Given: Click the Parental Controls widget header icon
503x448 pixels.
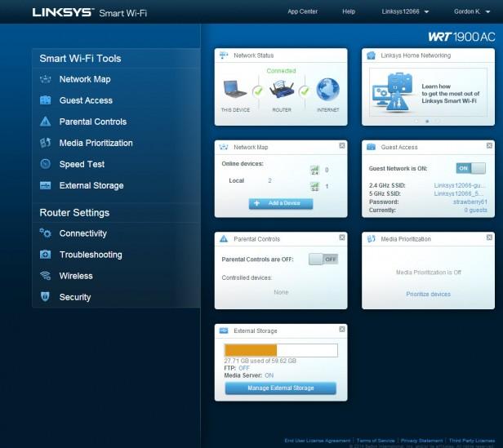Looking at the screenshot, I should pos(224,238).
